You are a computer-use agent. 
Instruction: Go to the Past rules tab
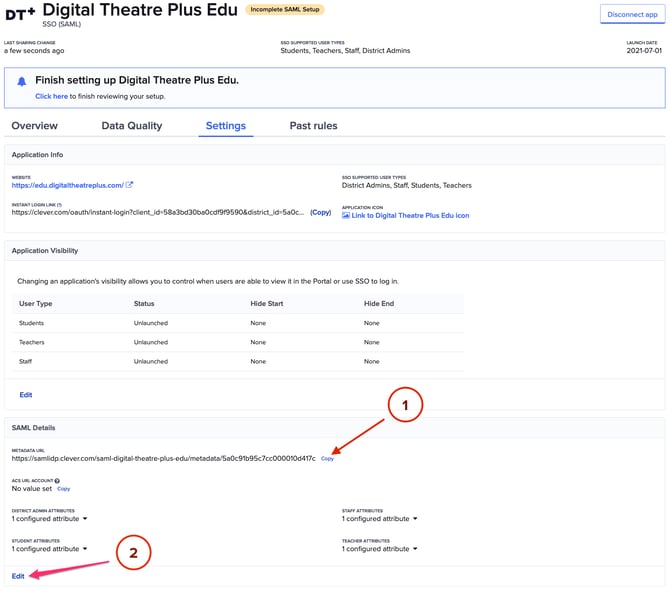pos(313,126)
